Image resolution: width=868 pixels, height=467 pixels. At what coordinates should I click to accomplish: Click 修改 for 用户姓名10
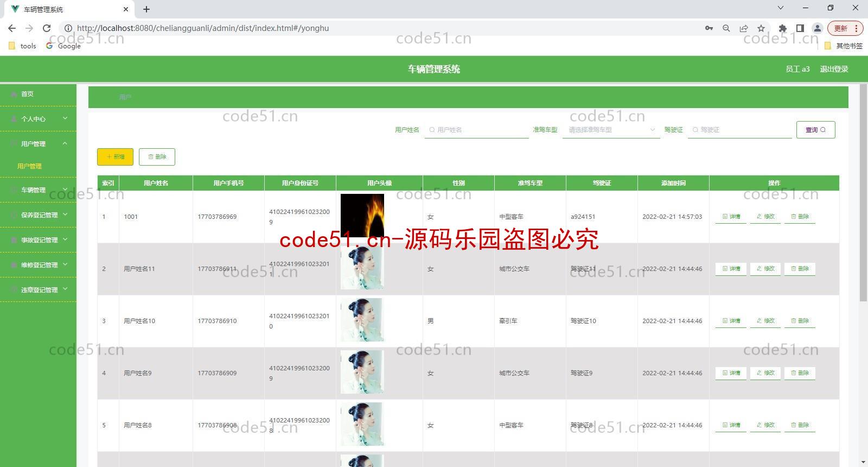pyautogui.click(x=765, y=321)
